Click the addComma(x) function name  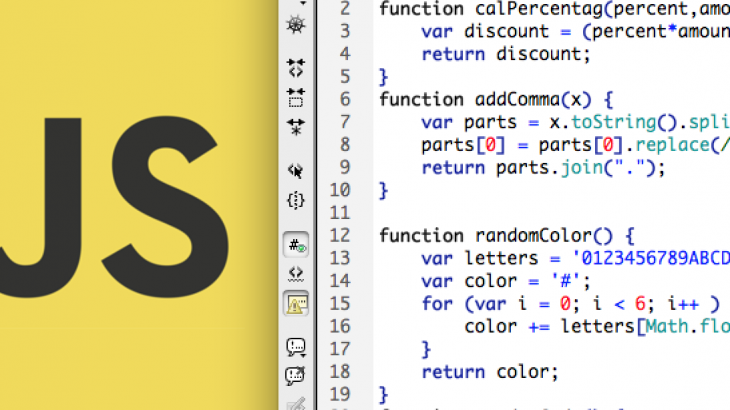pyautogui.click(x=533, y=100)
